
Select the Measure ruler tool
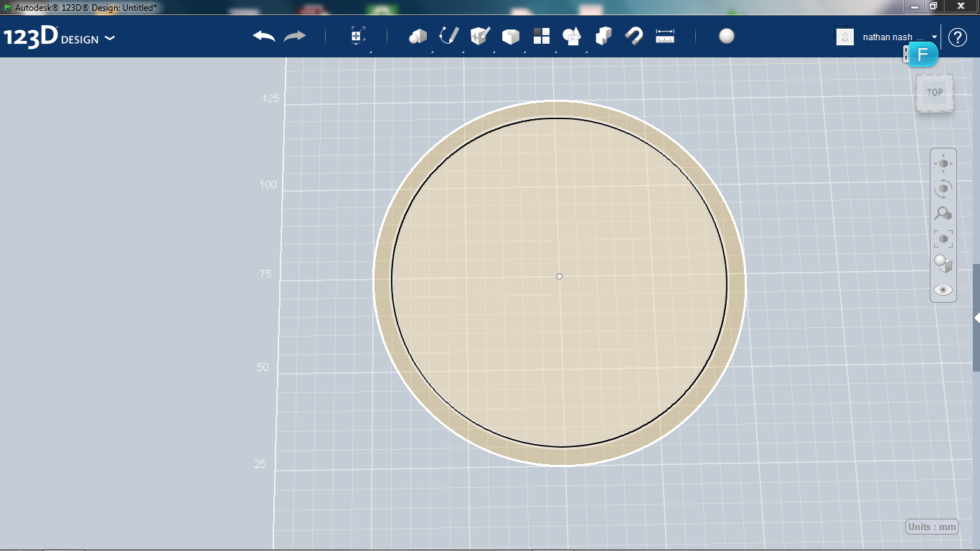(x=665, y=36)
